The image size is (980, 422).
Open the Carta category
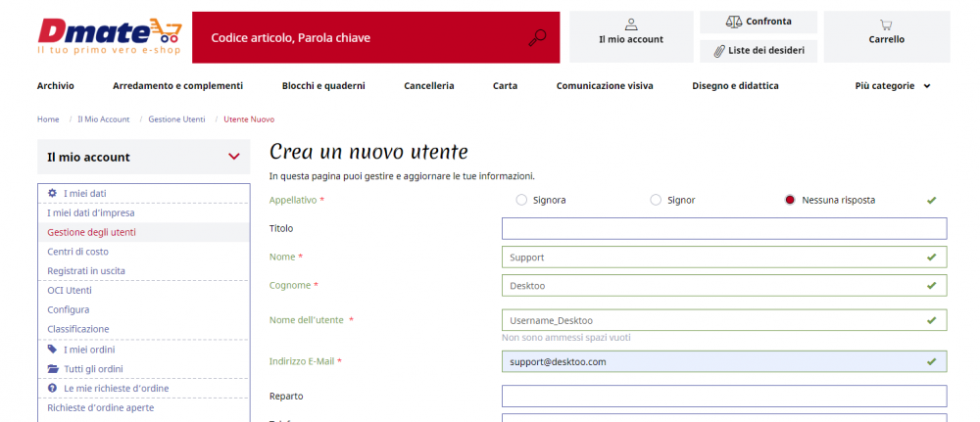tap(505, 86)
